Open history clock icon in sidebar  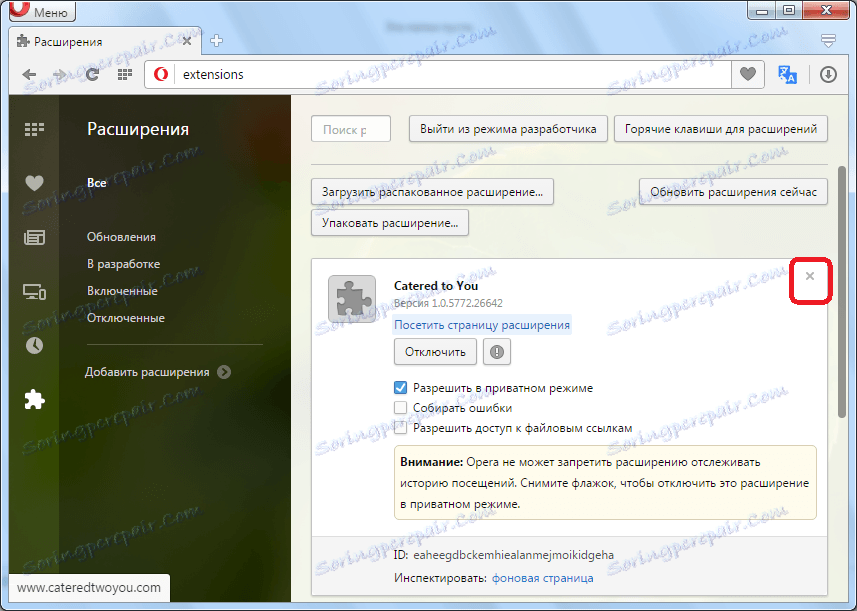[34, 345]
